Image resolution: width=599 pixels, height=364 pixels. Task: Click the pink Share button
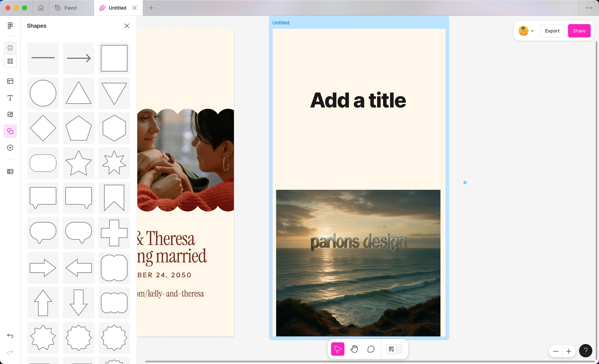(x=579, y=31)
